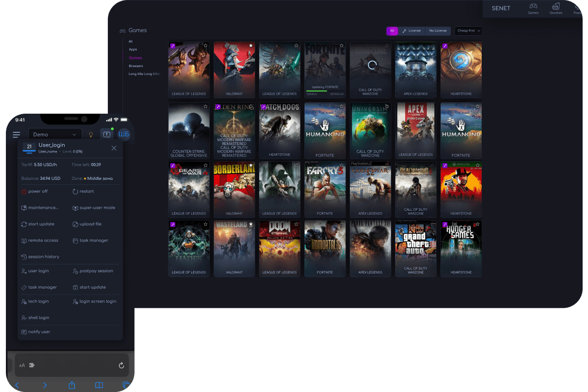Select power off for the computer

[x=35, y=192]
